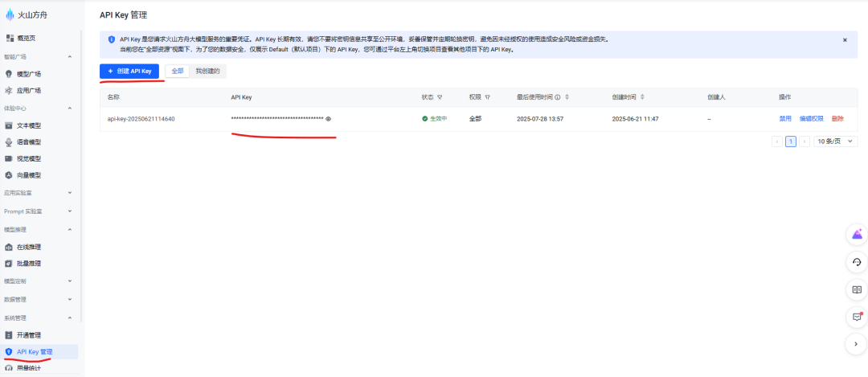
Task: Filter by 状态 funnel icon
Action: click(x=440, y=97)
